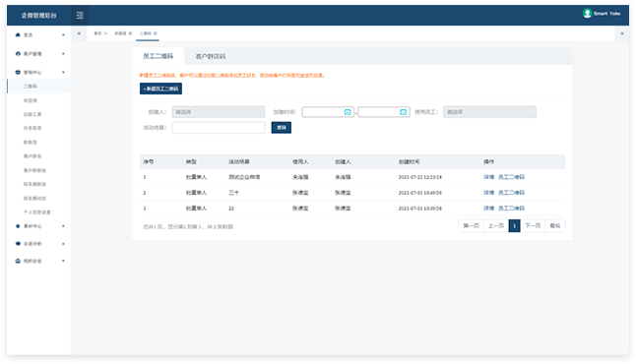Open 员工二维码 link for row 1
The height and width of the screenshot is (364, 636).
pyautogui.click(x=512, y=177)
